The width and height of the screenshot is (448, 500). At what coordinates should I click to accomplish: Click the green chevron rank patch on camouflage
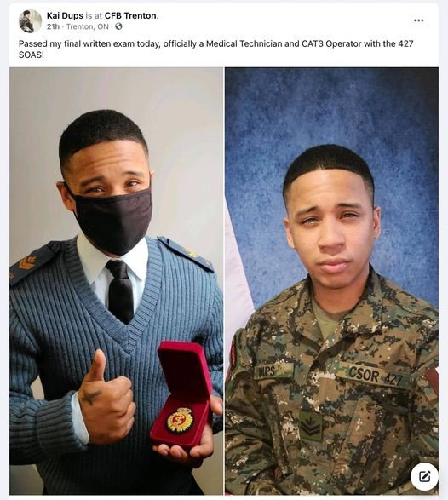[310, 426]
